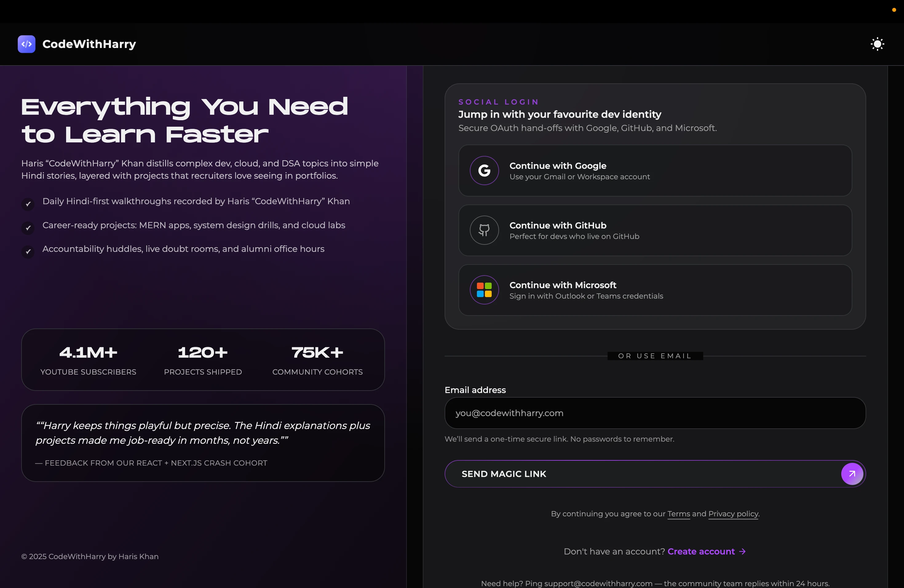Choose Continue with Microsoft
Viewport: 904px width, 588px height.
click(655, 290)
